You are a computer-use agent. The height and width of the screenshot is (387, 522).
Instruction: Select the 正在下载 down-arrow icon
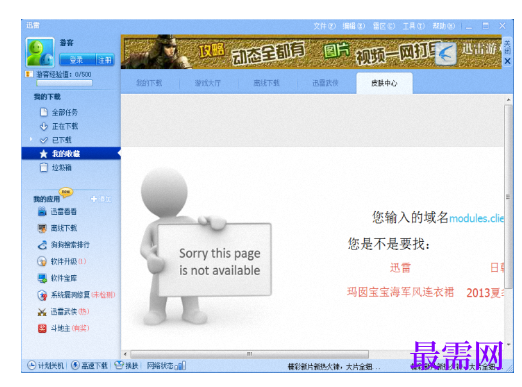[x=44, y=126]
